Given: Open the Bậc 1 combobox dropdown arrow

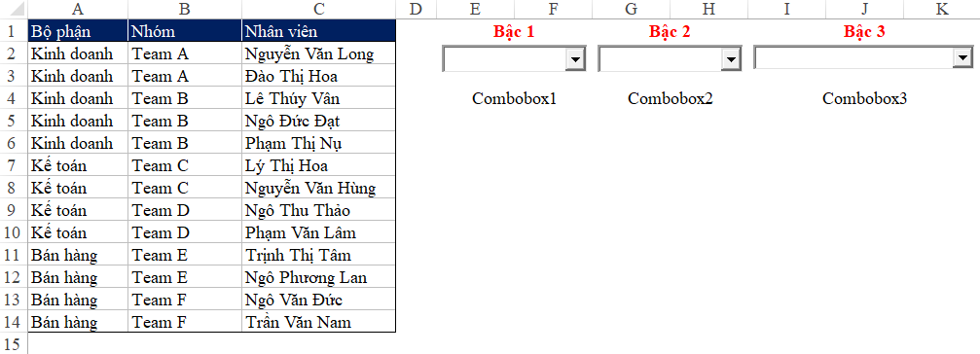Looking at the screenshot, I should tap(575, 59).
